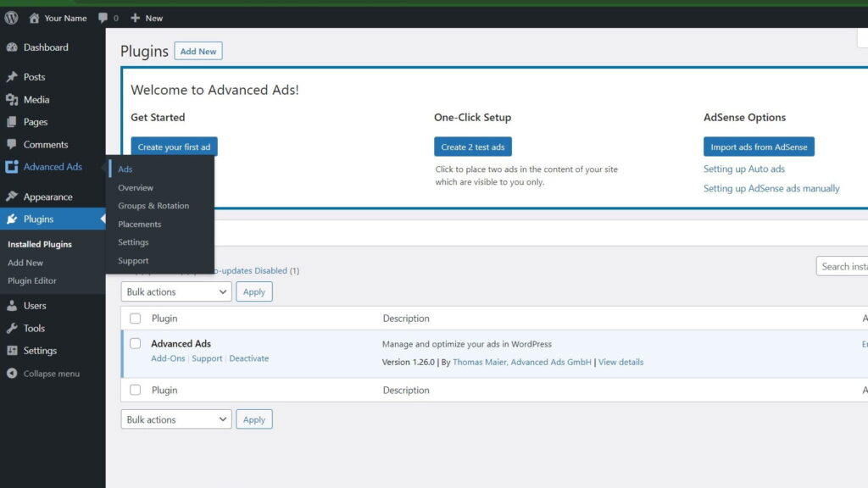Click Add-Ons link under Advanced Ads
Viewport: 868px width, 488px height.
point(169,358)
